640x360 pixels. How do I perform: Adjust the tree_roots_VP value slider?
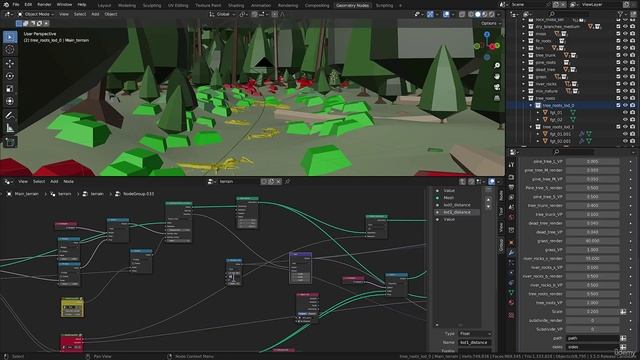click(x=592, y=303)
